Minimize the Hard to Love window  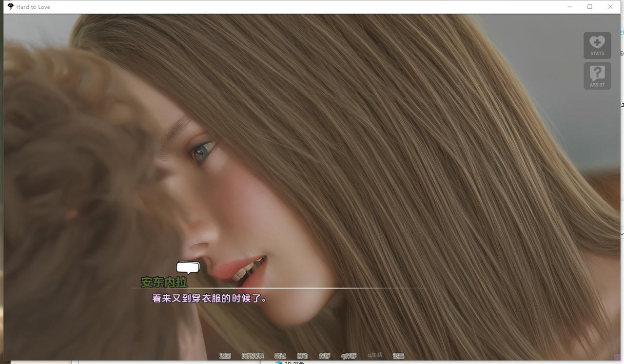[569, 7]
